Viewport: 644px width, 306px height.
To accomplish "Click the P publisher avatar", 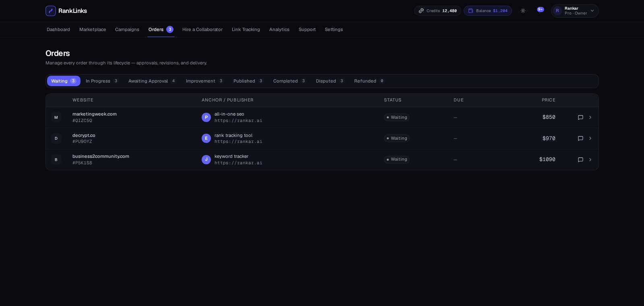I will (206, 117).
